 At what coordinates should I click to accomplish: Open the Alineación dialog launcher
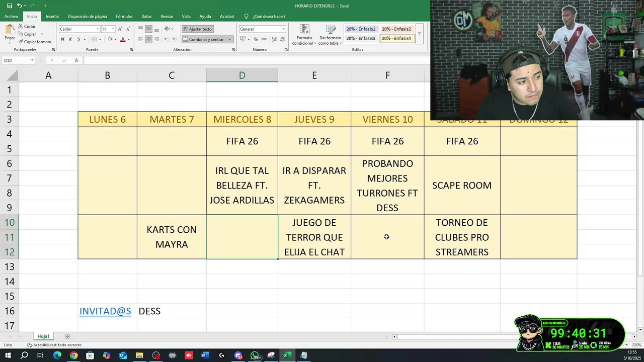[x=234, y=50]
